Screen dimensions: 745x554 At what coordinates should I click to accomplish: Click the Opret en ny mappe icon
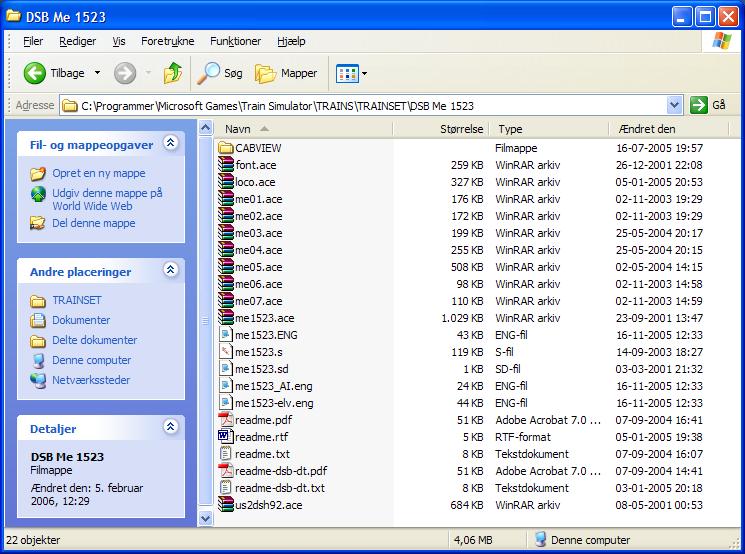[x=38, y=173]
